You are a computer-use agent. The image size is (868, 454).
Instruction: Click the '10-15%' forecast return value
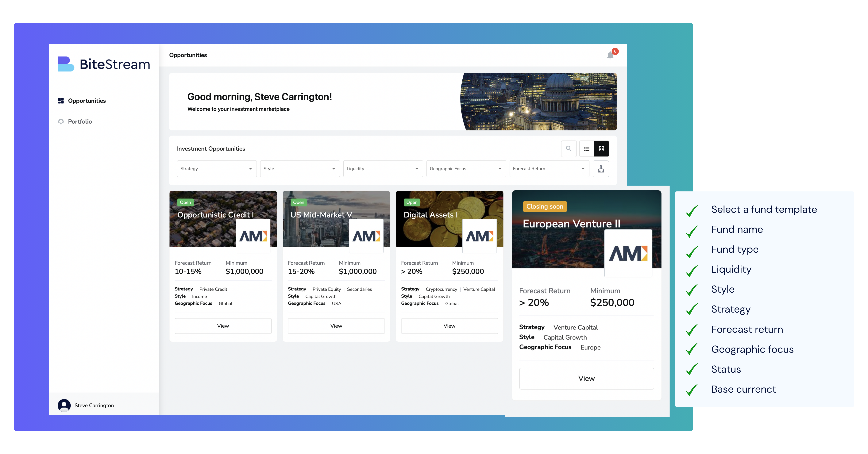[188, 271]
